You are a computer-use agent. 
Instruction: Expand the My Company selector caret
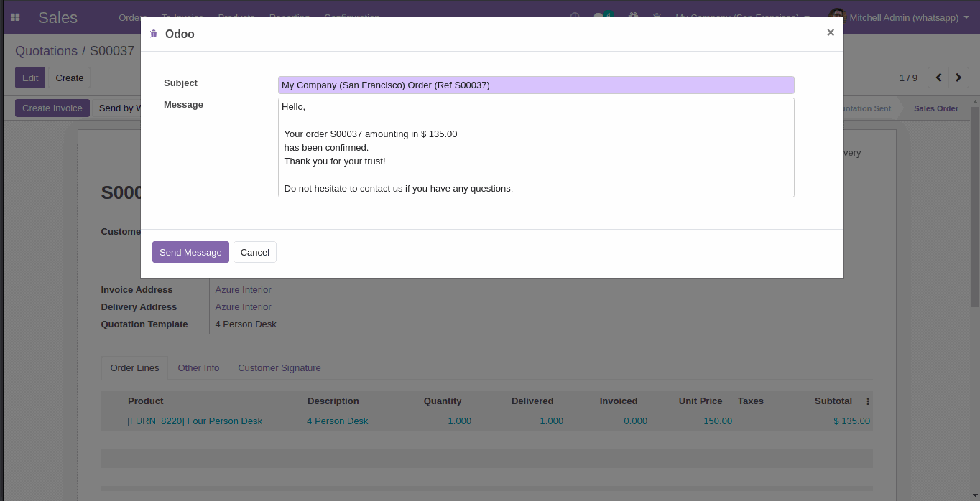[807, 17]
